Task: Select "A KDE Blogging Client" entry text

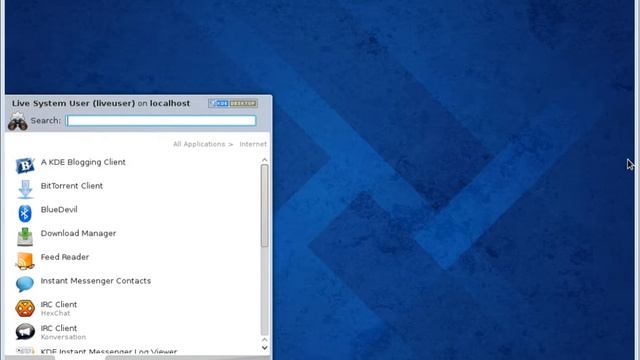Action: tap(83, 162)
